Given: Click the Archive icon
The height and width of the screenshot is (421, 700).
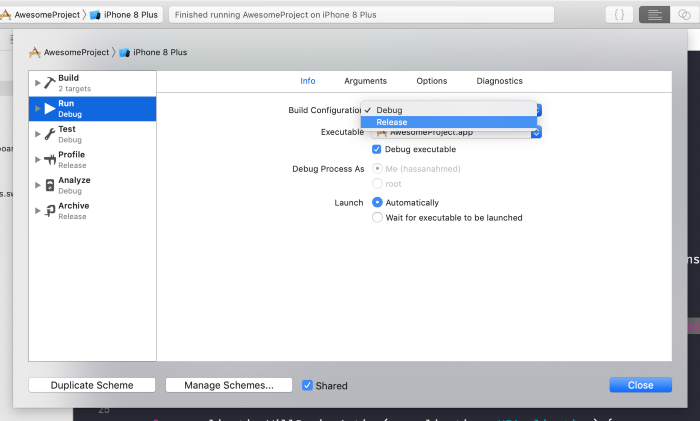Looking at the screenshot, I should (50, 211).
